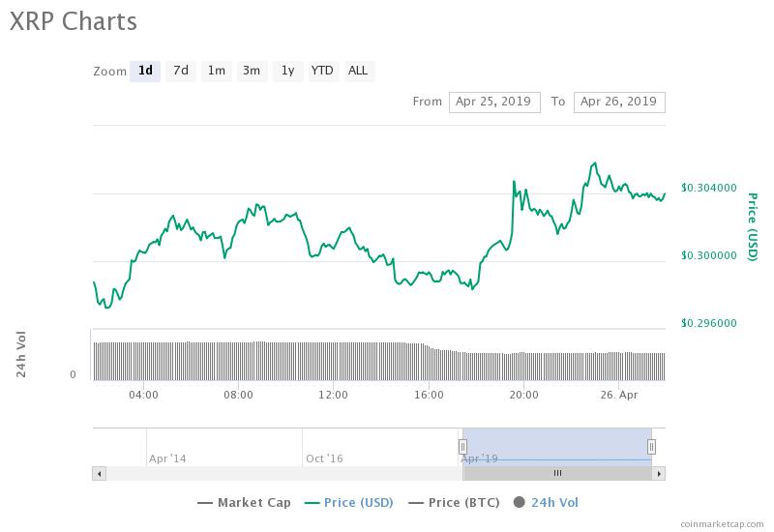Click the From date field
Viewport: 774px width, 532px height.
pyautogui.click(x=494, y=102)
